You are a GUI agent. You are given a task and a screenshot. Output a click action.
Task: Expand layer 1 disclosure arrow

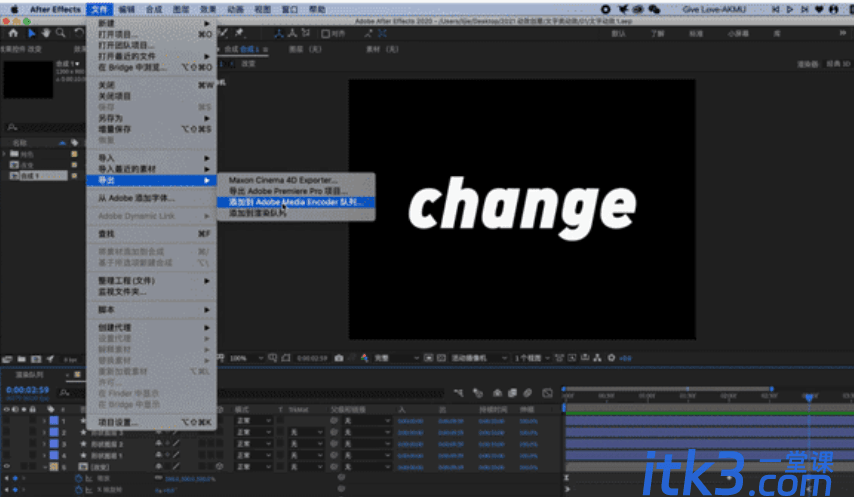(45, 421)
